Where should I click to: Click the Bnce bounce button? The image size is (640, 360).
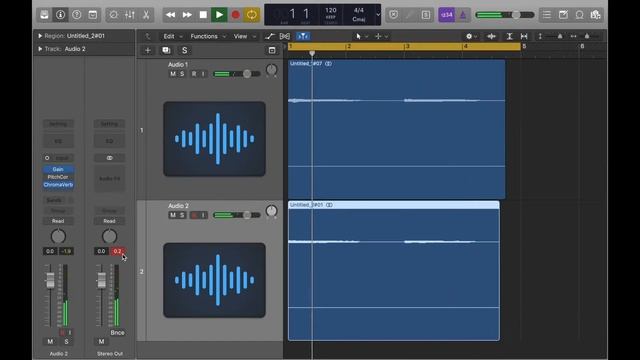coord(117,333)
